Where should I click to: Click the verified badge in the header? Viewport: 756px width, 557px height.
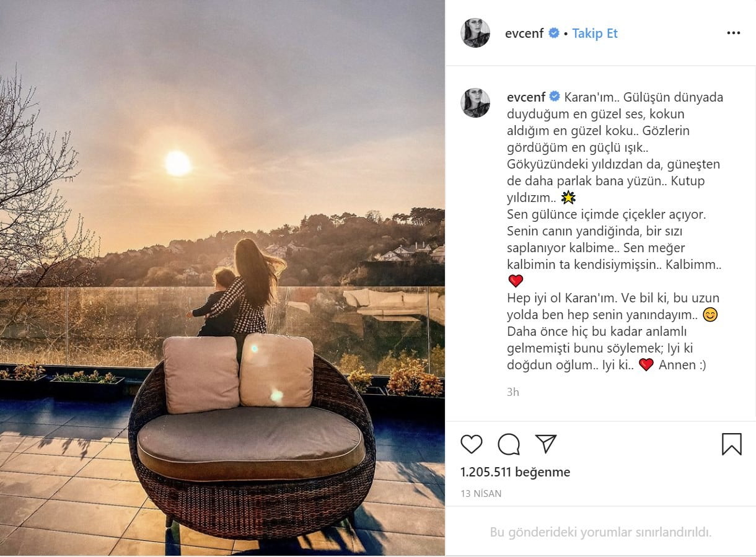pos(554,33)
